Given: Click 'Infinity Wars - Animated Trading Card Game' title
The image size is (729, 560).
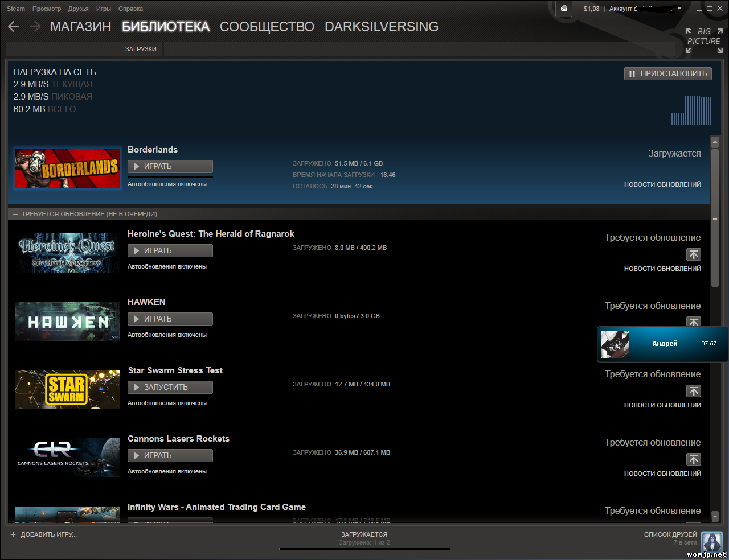Looking at the screenshot, I should point(216,507).
